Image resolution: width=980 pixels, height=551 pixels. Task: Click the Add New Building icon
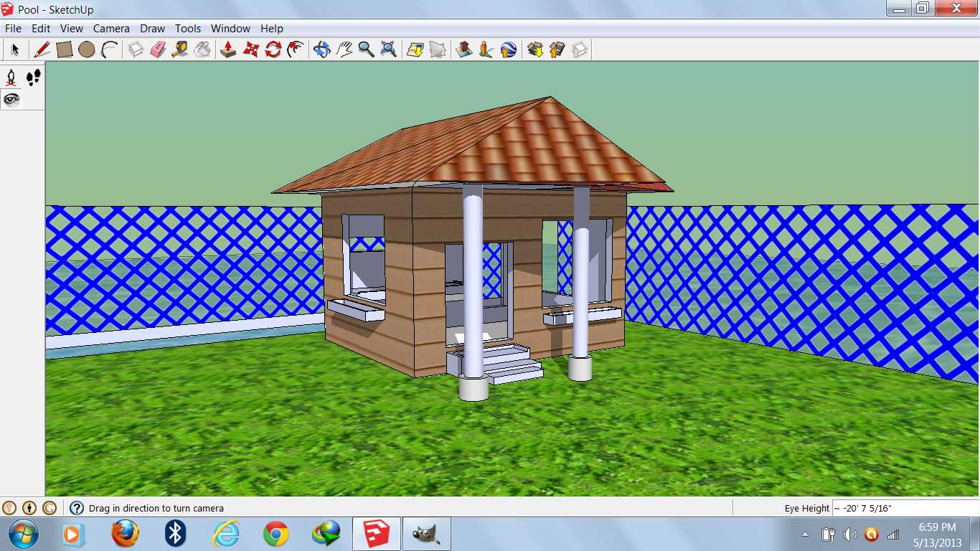tap(463, 50)
